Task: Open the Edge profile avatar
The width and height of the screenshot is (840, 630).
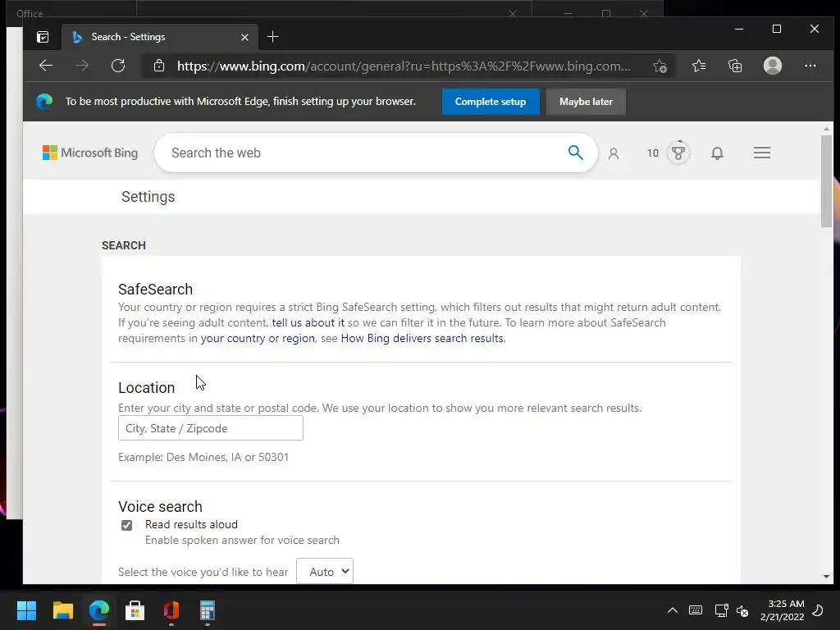Action: coord(773,66)
